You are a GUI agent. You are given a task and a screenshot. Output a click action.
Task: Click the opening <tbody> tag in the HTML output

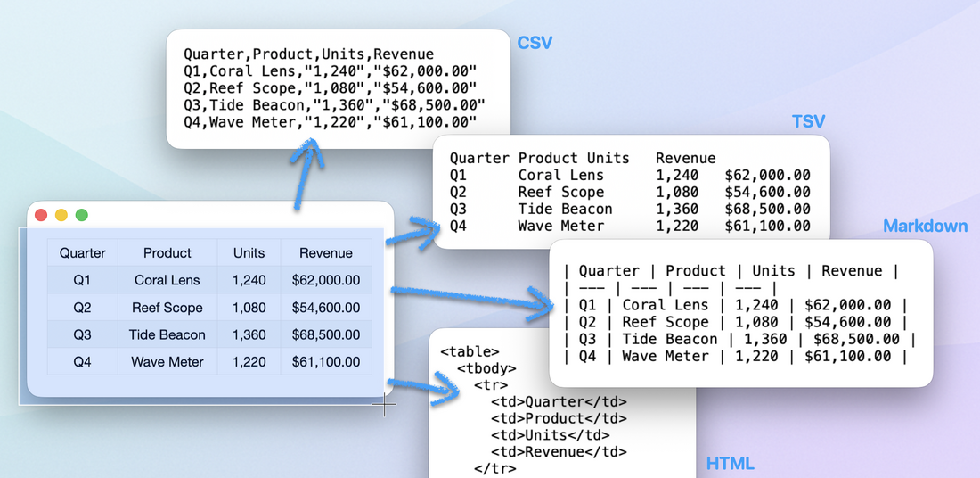click(x=486, y=368)
